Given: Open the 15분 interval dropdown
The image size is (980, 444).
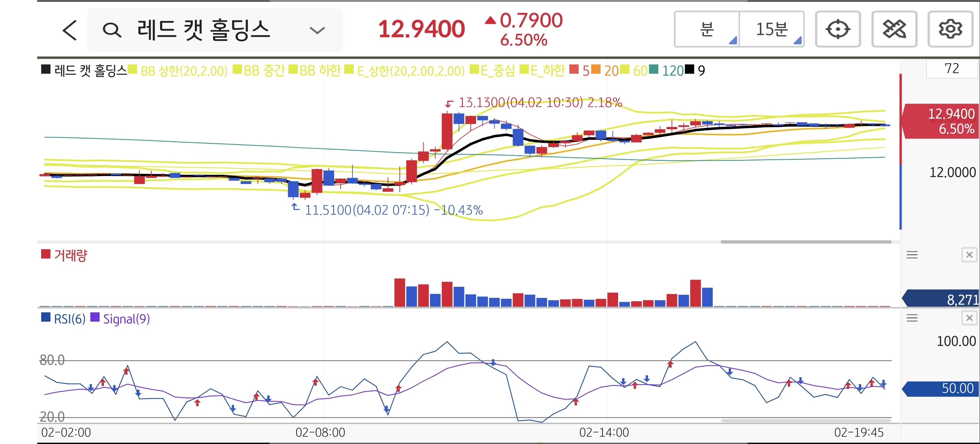Looking at the screenshot, I should (x=772, y=29).
